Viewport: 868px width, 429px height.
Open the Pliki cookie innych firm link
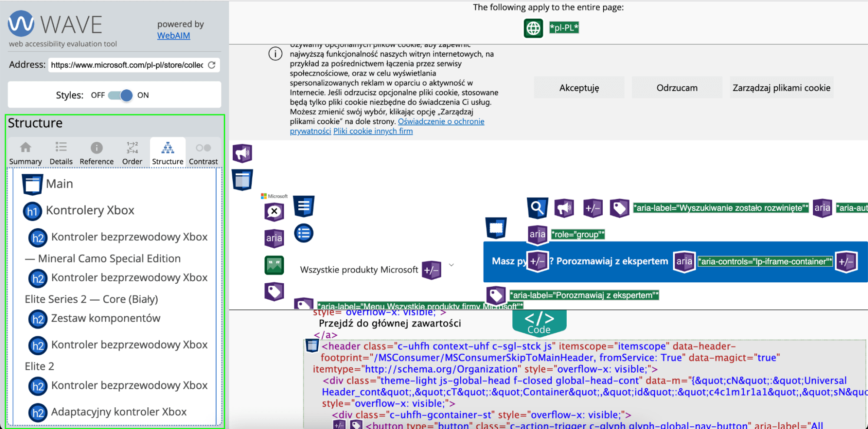[x=373, y=131]
